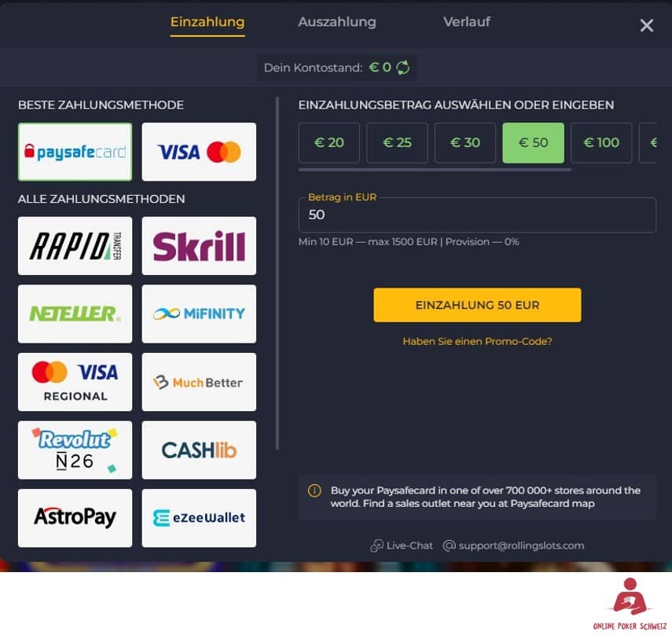Screen dimensions: 672x635
Task: Select the € 100 deposit amount
Action: point(601,143)
